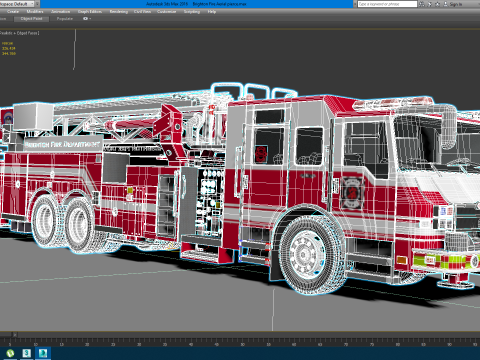Switch to the Populate ribbon tab
Image resolution: width=480 pixels, height=360 pixels.
(65, 19)
